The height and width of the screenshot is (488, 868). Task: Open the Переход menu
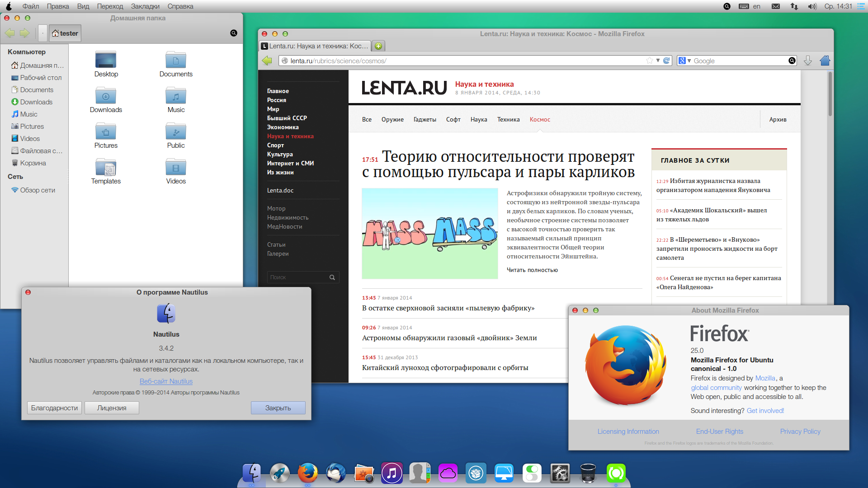click(x=110, y=6)
